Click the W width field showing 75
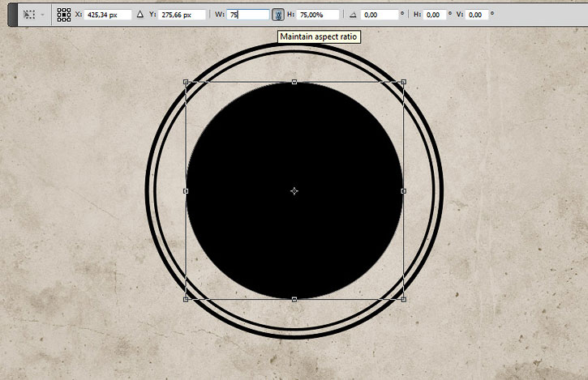 point(248,15)
